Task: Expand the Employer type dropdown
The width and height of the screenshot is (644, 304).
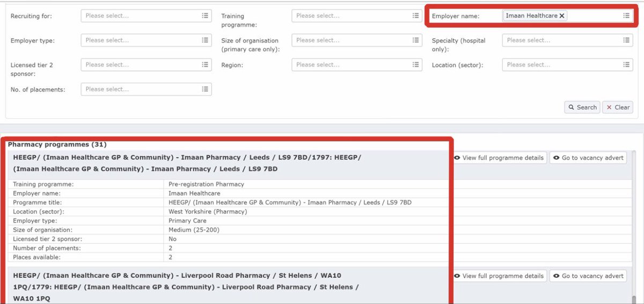Action: tap(146, 40)
